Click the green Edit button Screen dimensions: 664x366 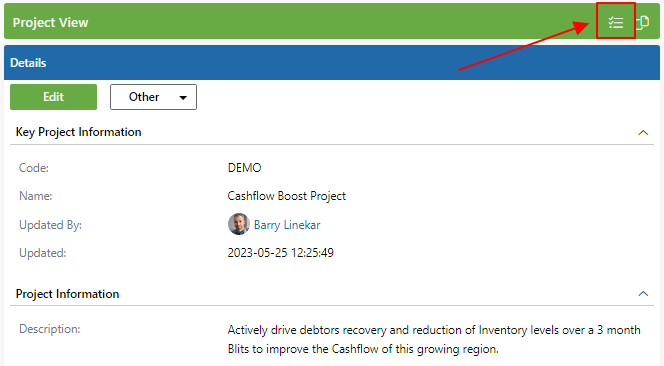pos(53,97)
